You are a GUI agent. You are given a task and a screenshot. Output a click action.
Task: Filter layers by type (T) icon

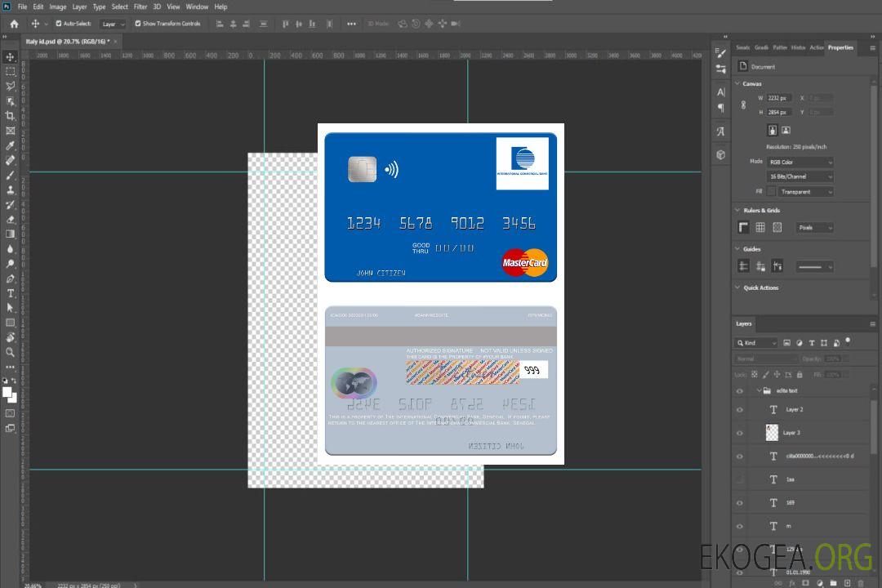[x=812, y=343]
